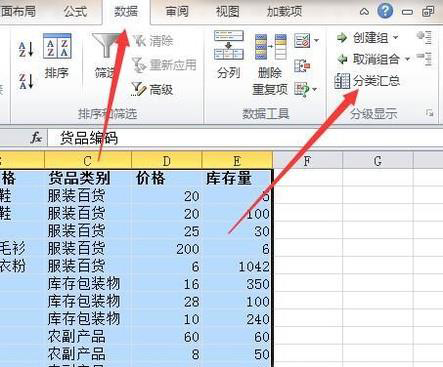This screenshot has height=367, width=443.
Task: Click the consolidate data icon
Action: [x=302, y=65]
